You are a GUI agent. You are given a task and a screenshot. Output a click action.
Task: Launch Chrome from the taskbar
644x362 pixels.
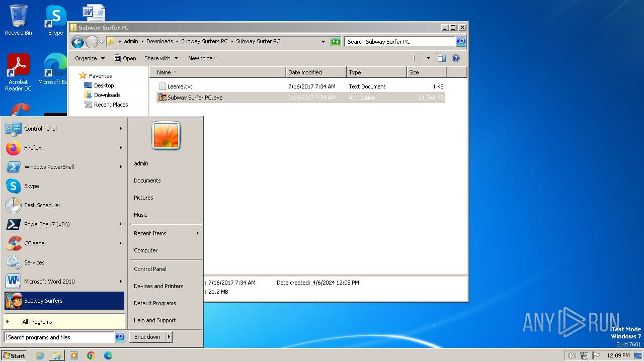click(91, 355)
